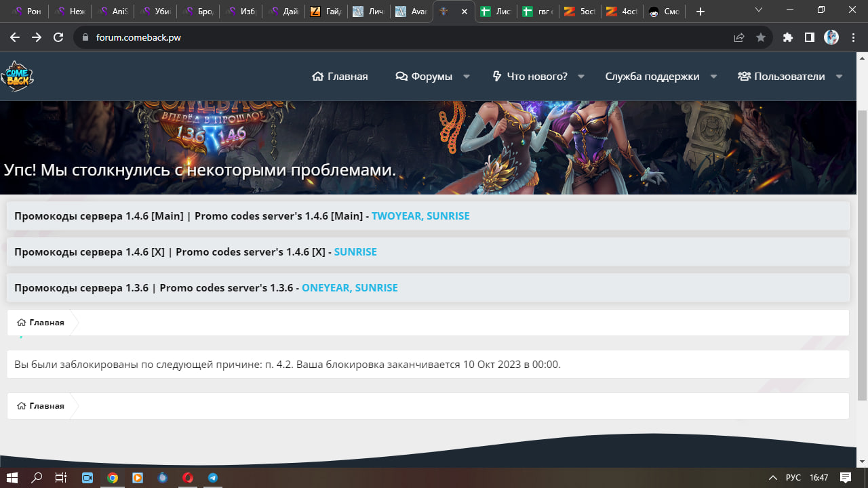Go back using the browser back arrow
Image resolution: width=868 pixels, height=488 pixels.
pos(15,38)
